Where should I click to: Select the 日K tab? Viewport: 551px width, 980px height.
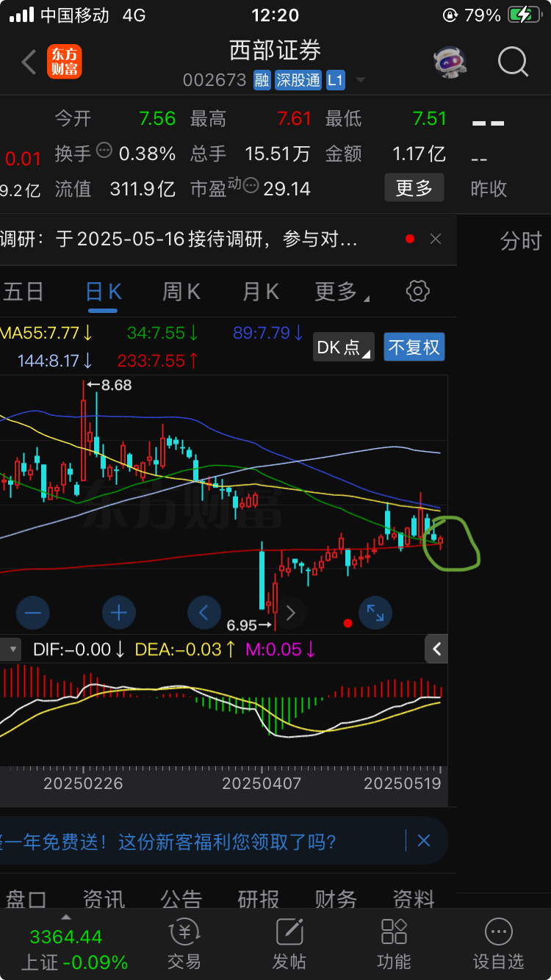(103, 292)
